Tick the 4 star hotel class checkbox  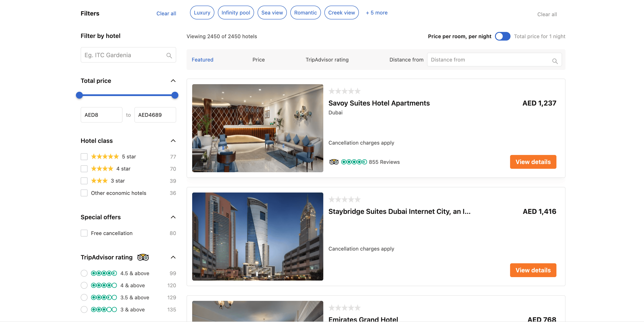pyautogui.click(x=84, y=169)
